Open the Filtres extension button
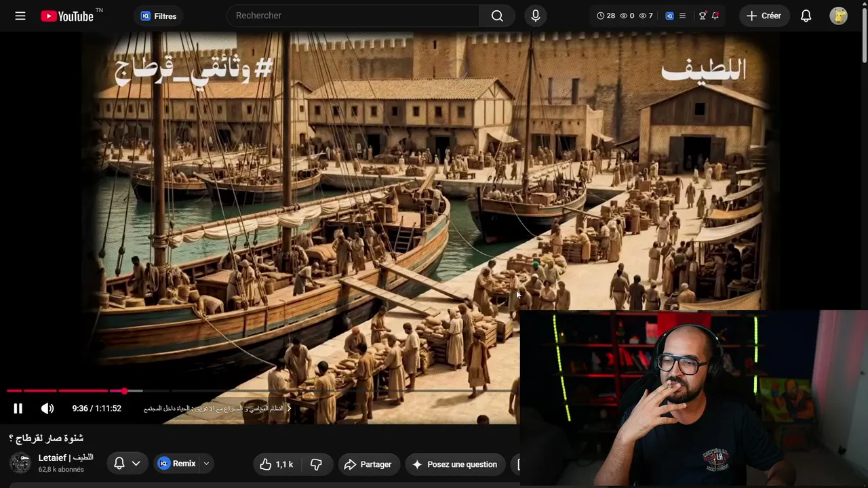The height and width of the screenshot is (488, 868). pos(159,16)
